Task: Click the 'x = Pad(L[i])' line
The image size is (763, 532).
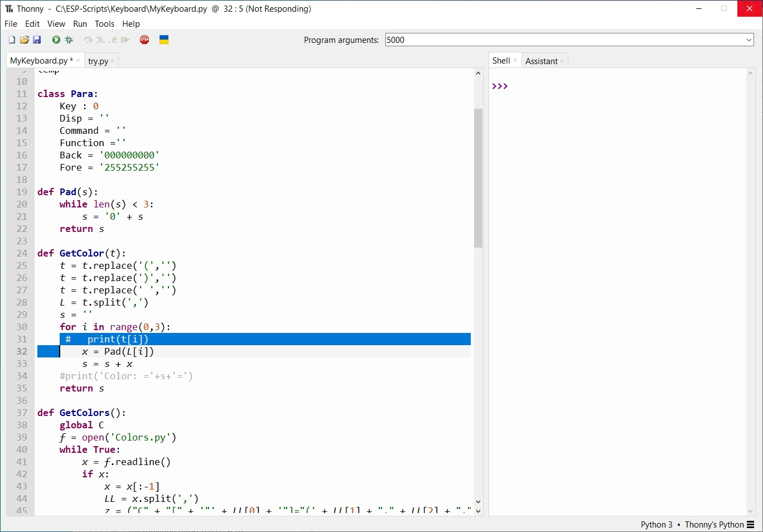Action: [118, 351]
